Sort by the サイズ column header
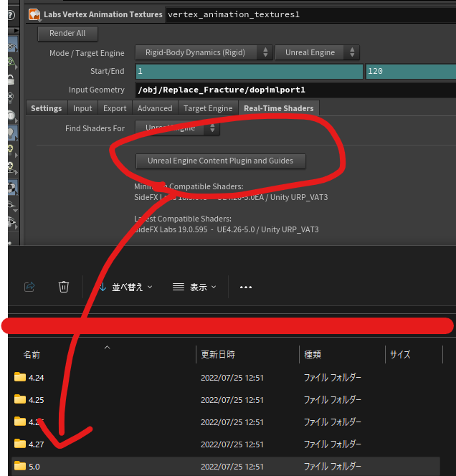The height and width of the screenshot is (476, 456). click(400, 355)
